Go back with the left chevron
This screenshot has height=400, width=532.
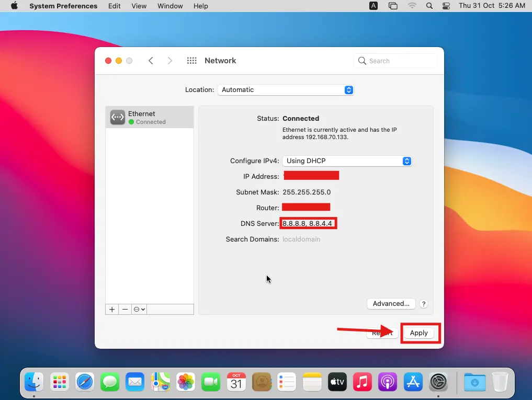click(151, 61)
